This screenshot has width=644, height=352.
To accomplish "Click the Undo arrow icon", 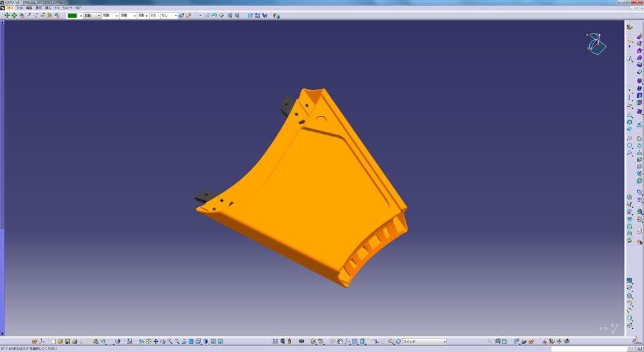I will (103, 341).
